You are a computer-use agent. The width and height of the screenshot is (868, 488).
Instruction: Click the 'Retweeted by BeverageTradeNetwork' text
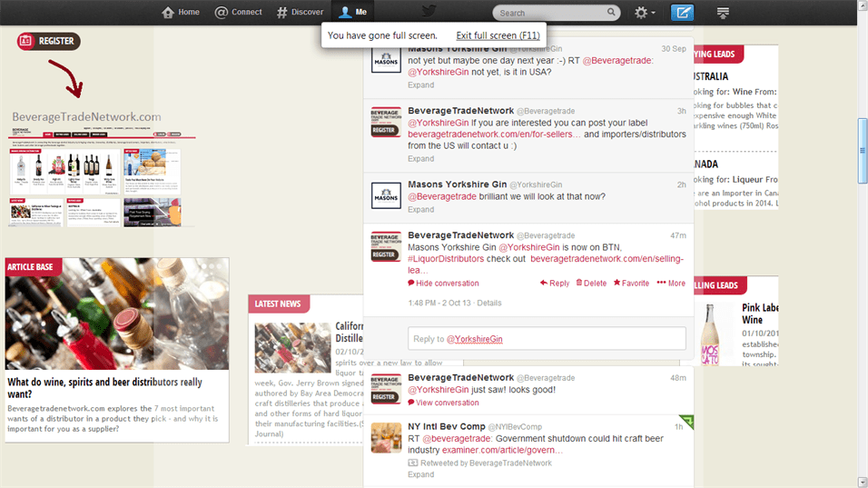point(486,463)
